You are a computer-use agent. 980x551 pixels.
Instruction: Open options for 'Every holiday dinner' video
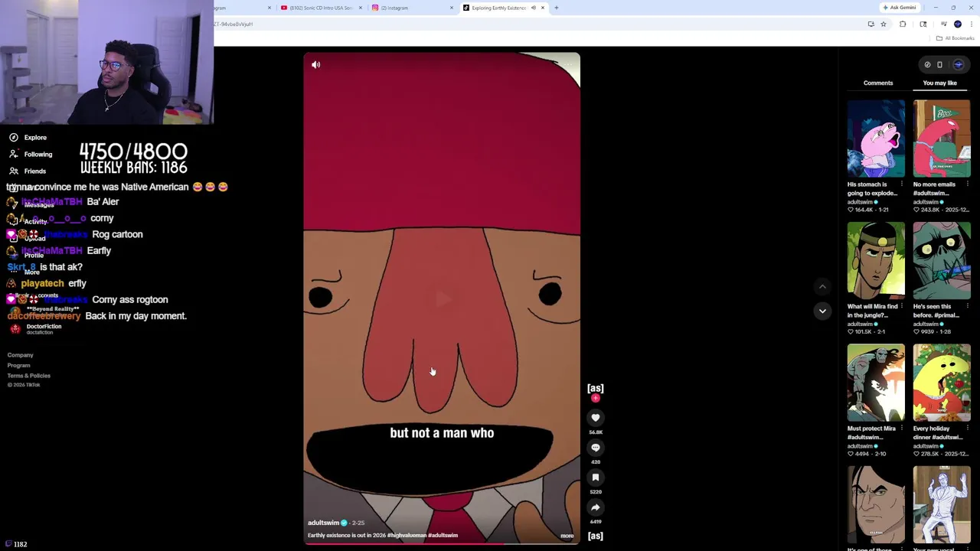pos(967,429)
